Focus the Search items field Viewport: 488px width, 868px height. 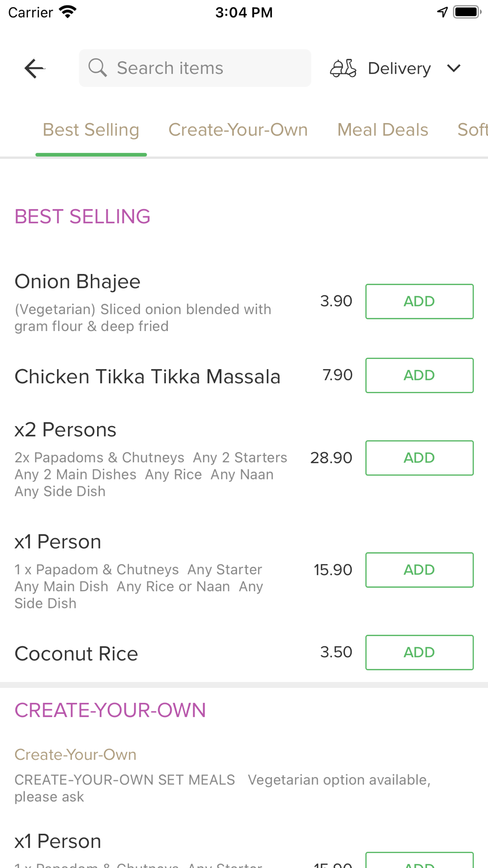205,68
